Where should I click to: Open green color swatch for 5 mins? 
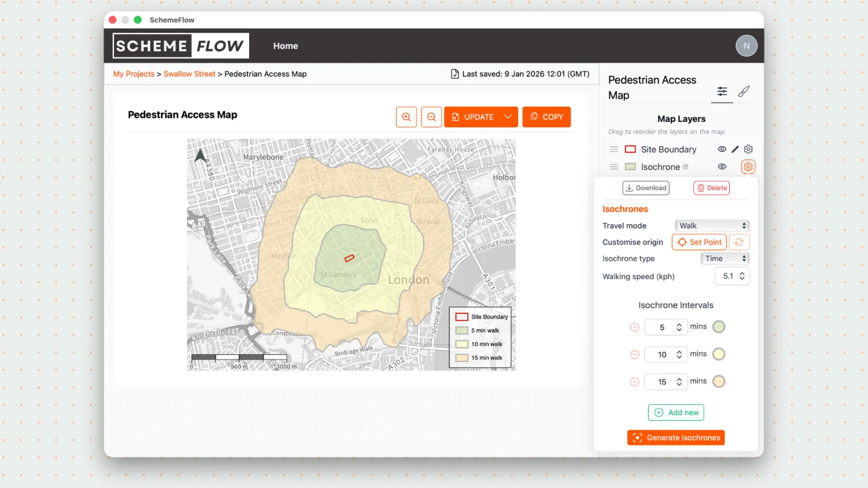[719, 327]
